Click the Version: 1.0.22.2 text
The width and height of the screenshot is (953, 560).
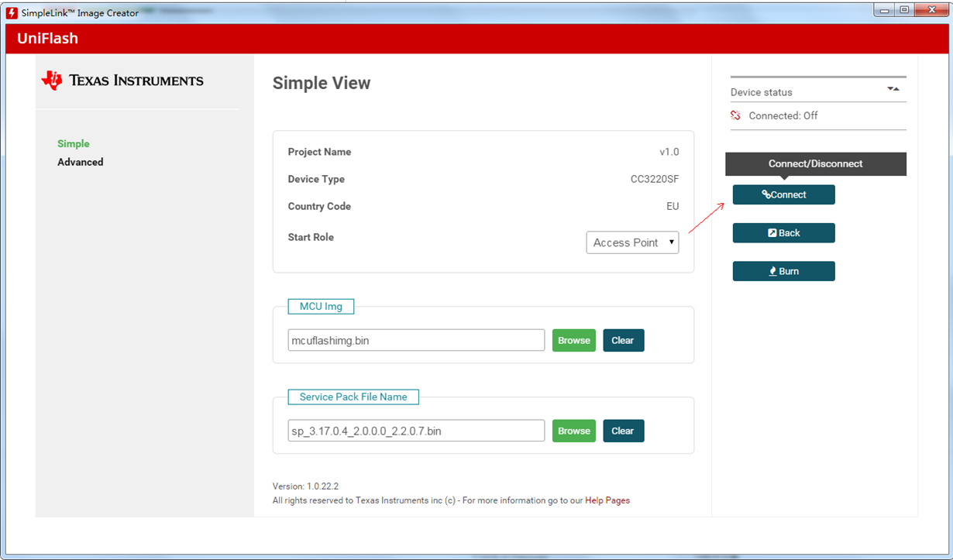point(306,486)
